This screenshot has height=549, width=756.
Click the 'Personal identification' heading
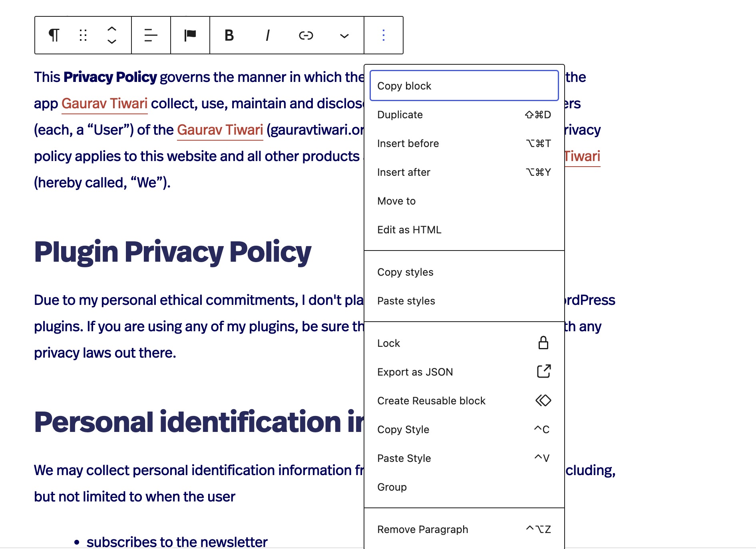coord(199,422)
